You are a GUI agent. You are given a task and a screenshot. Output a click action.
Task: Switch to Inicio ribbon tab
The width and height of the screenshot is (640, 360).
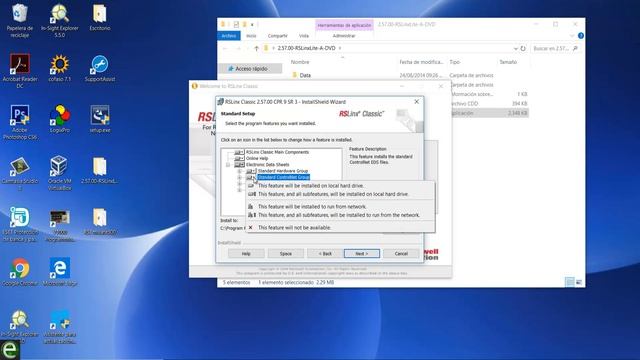point(251,36)
